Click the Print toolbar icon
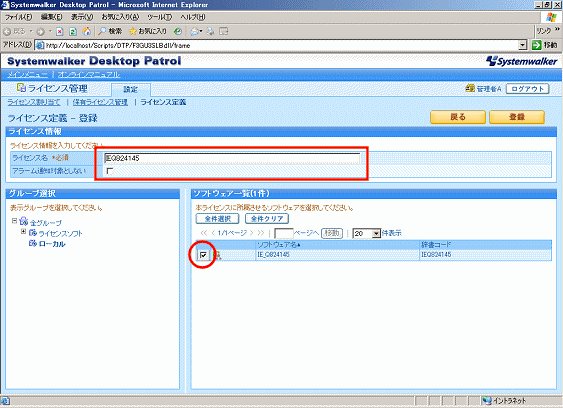Screen dimensions: 563x408 coord(210,31)
